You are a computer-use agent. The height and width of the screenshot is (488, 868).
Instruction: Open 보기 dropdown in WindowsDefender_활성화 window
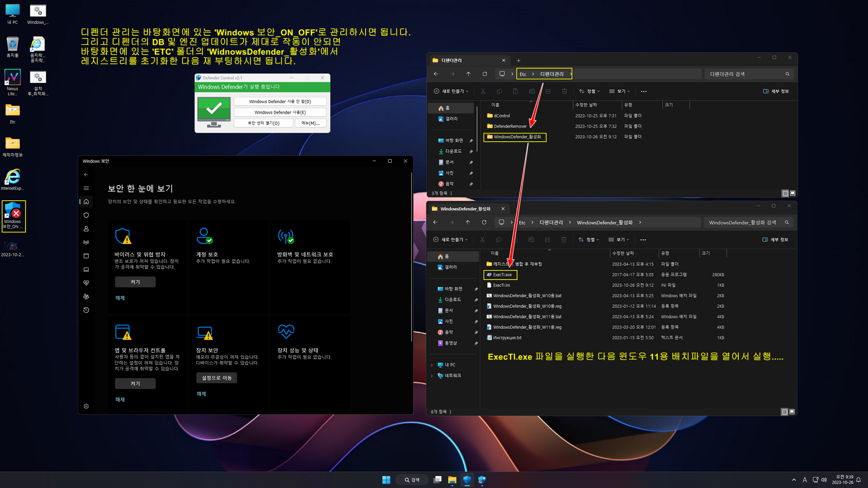619,240
